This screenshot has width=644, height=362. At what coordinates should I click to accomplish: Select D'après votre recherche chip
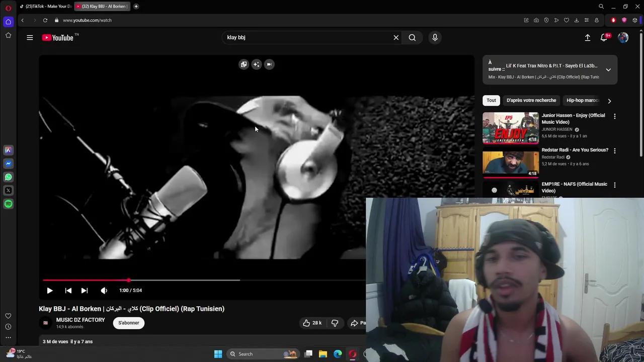click(531, 100)
